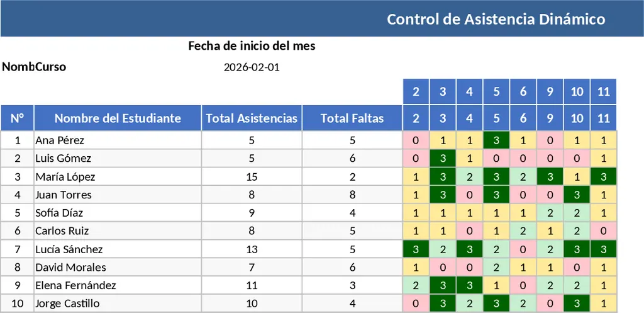The image size is (644, 313).
Task: Select the pink 0 cell in Carlos Ruiz's last column
Action: click(604, 231)
